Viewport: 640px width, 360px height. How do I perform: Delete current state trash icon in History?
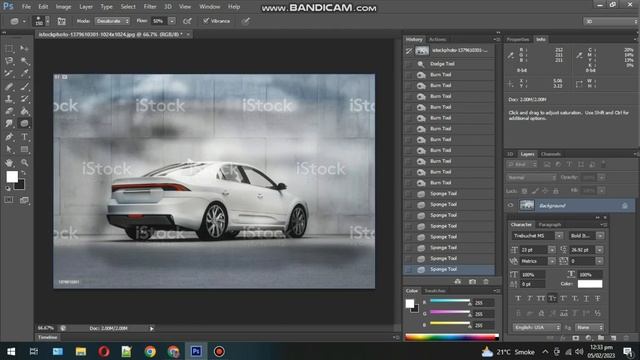[486, 282]
